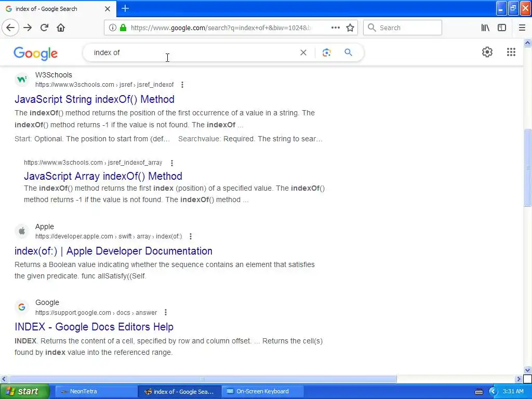
Task: Click the 'Google' site name above support result
Action: (x=47, y=302)
